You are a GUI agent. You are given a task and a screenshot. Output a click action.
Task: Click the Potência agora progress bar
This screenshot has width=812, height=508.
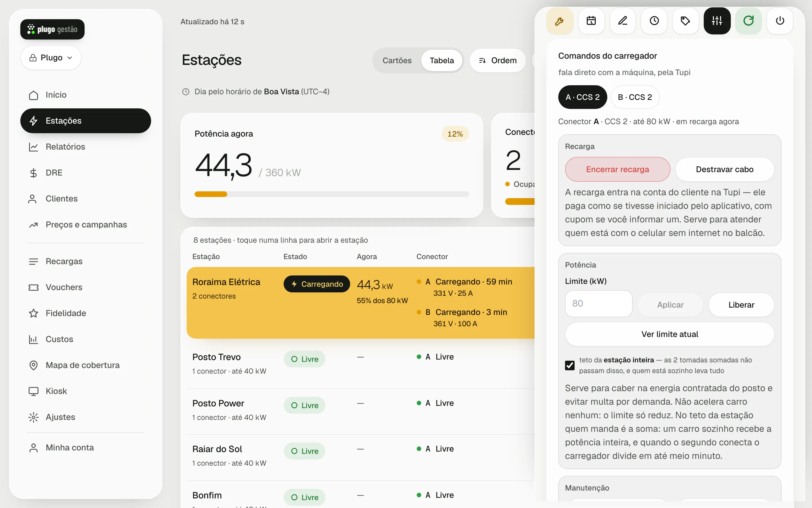pos(332,194)
